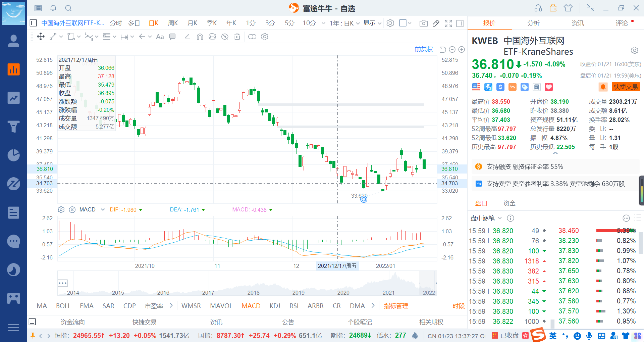
Task: Open DEA line color dropdown
Action: click(x=203, y=210)
